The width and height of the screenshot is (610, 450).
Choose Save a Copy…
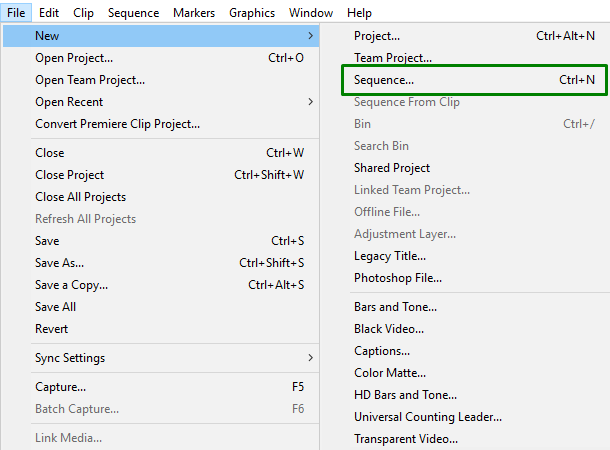(161, 285)
